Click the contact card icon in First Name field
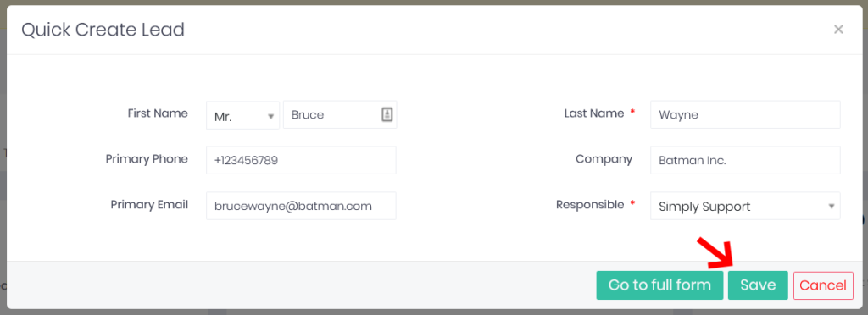868x315 pixels. [387, 114]
